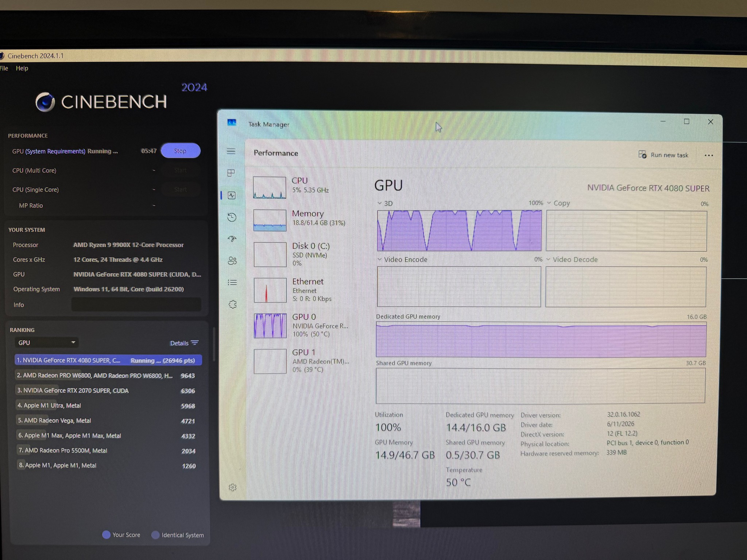The height and width of the screenshot is (560, 747).
Task: Select Disk 0 (C:) performance item
Action: pyautogui.click(x=303, y=254)
